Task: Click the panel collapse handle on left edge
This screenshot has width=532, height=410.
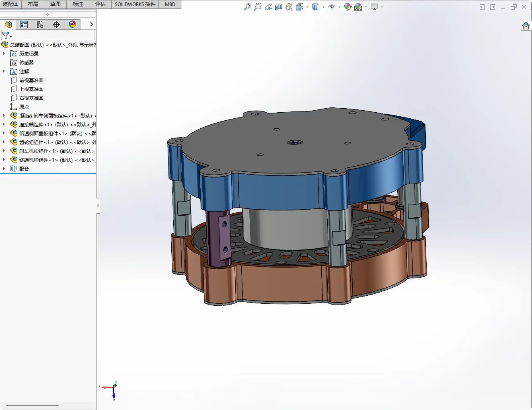Action: (x=98, y=206)
